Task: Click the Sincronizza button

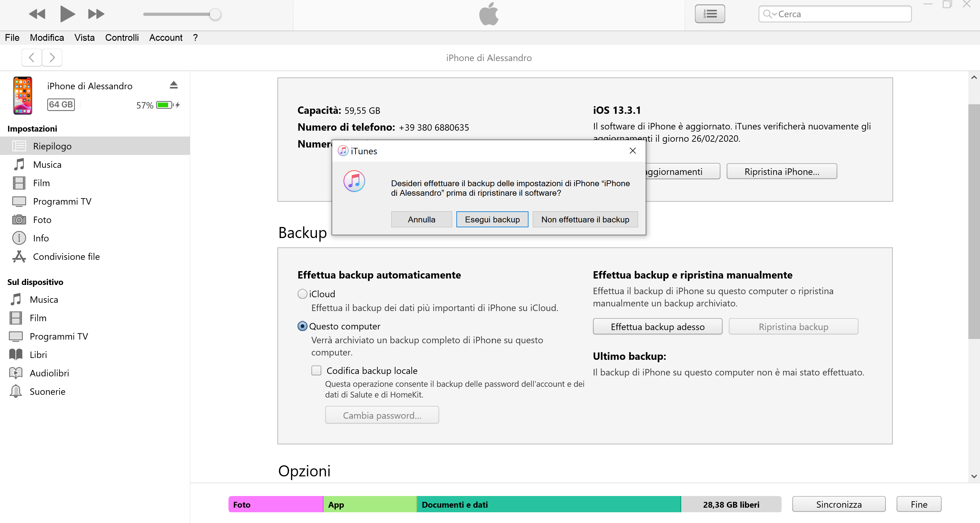Action: 839,504
